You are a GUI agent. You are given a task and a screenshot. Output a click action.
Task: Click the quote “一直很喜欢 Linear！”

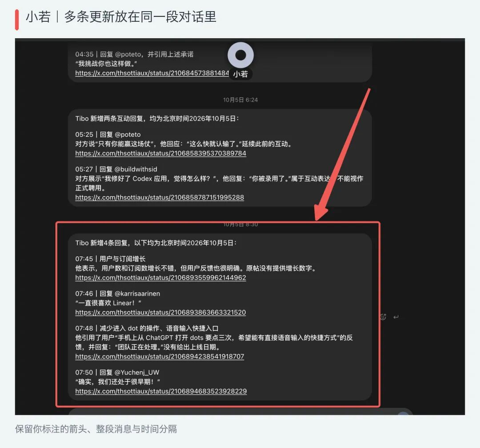[108, 303]
